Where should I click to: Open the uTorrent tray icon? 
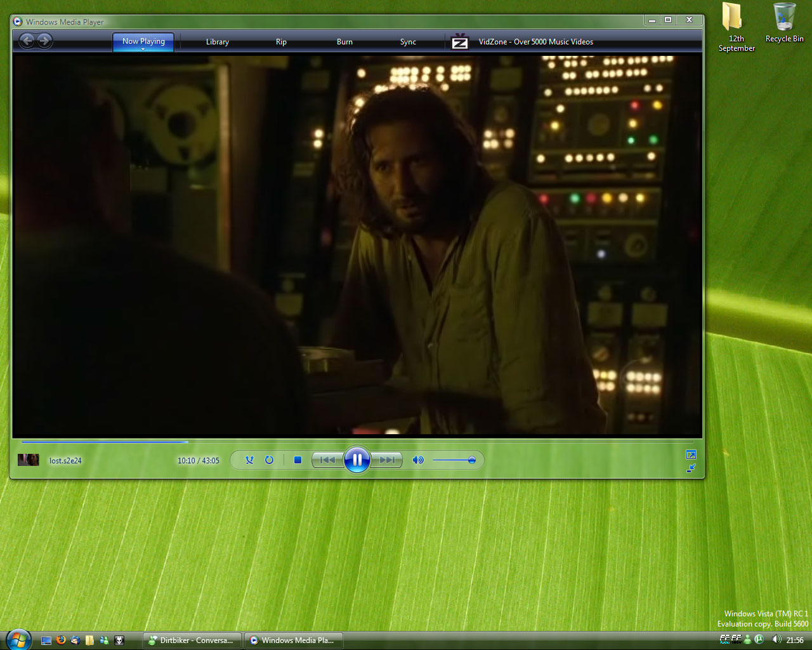pyautogui.click(x=759, y=640)
